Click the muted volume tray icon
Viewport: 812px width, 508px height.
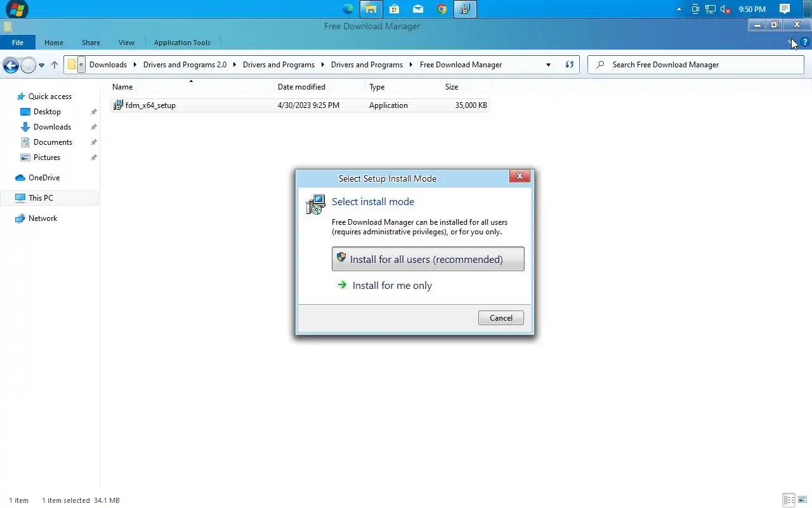pyautogui.click(x=726, y=10)
